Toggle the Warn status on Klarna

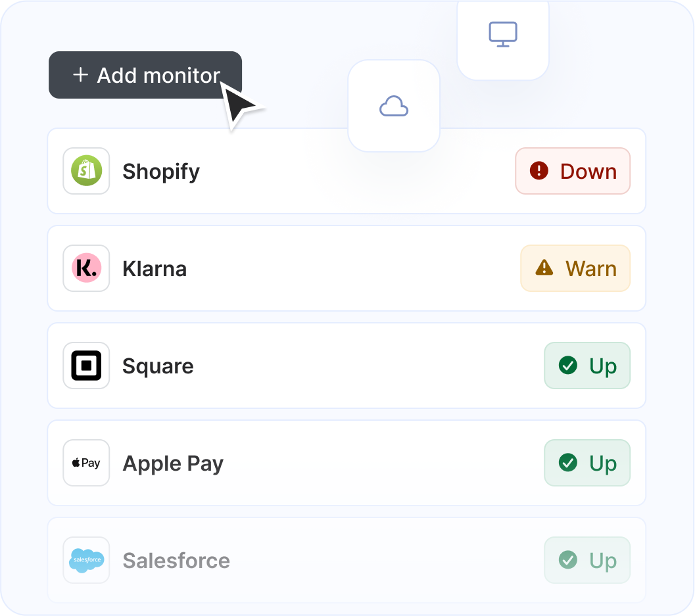click(x=575, y=268)
